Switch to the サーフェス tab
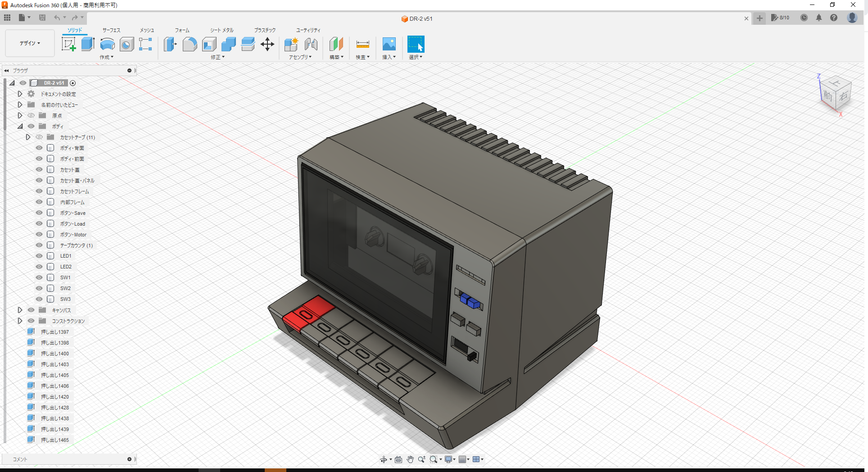 coord(111,30)
